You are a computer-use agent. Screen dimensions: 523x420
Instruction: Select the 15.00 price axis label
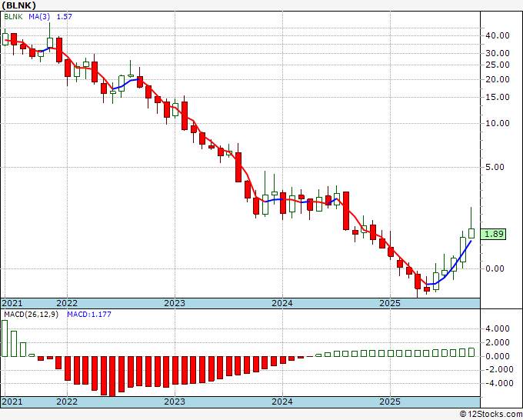click(498, 97)
